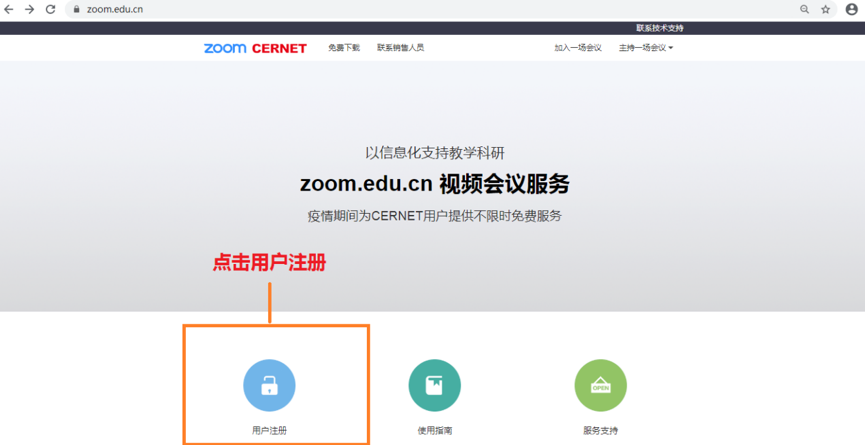The height and width of the screenshot is (445, 865).
Task: Open the browser profile avatar
Action: [x=851, y=9]
